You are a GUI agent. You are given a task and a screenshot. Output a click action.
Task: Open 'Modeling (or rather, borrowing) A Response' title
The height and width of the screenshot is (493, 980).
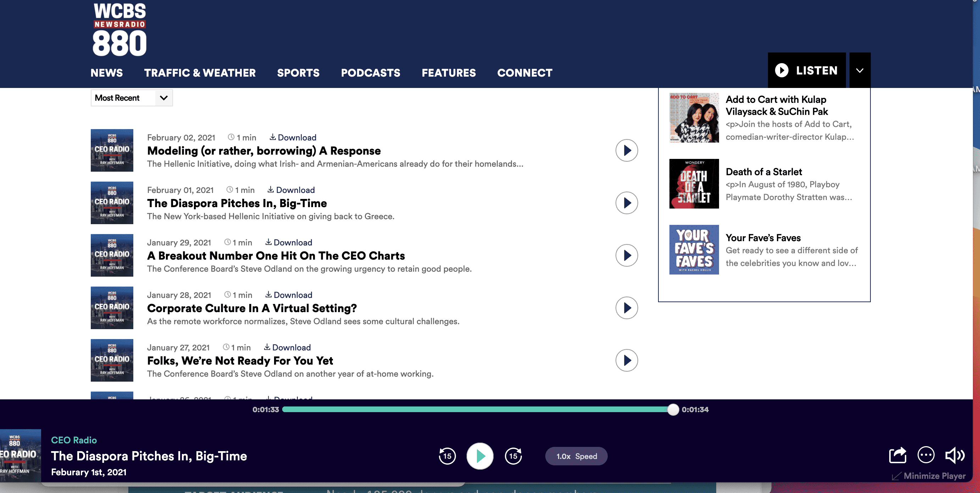pyautogui.click(x=264, y=151)
